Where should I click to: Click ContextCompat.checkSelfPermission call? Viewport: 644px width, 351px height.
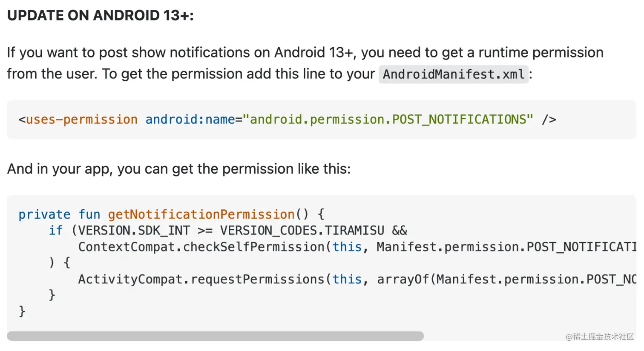click(x=201, y=247)
